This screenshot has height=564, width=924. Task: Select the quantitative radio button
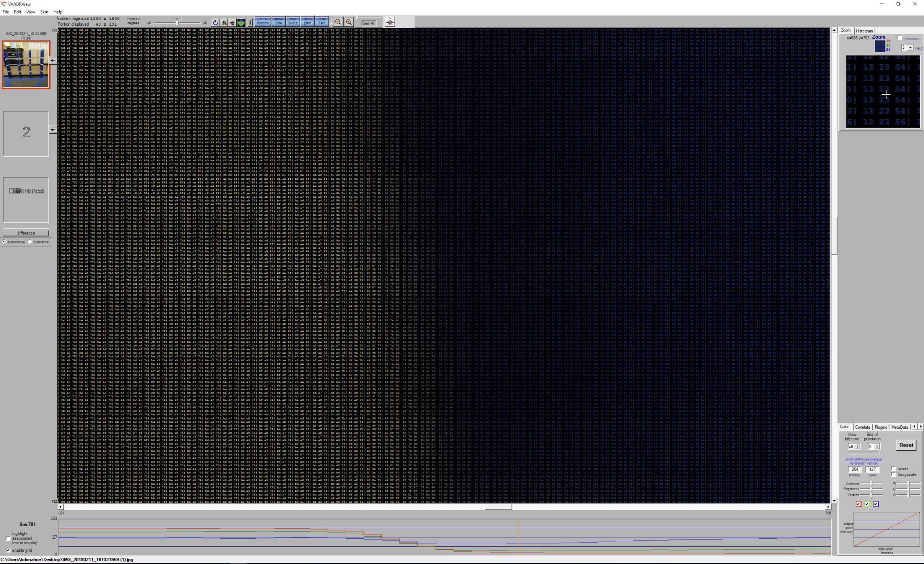tap(4, 242)
